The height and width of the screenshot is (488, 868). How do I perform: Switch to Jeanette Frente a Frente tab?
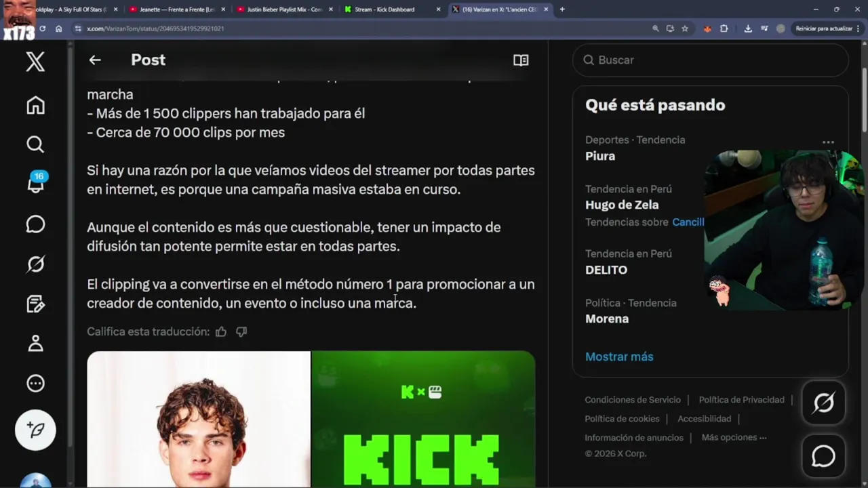(x=176, y=9)
